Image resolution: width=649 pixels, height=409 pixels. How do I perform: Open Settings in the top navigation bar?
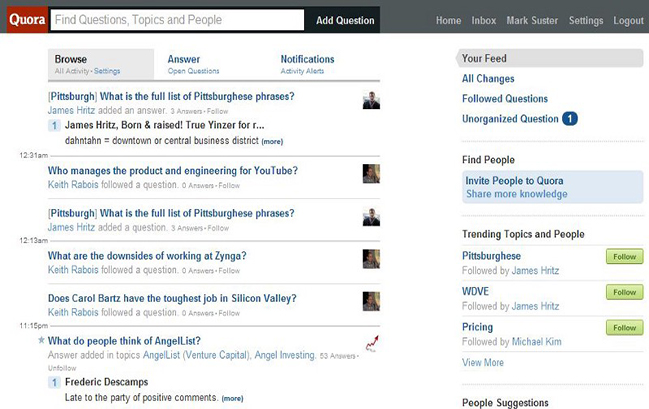click(x=586, y=20)
